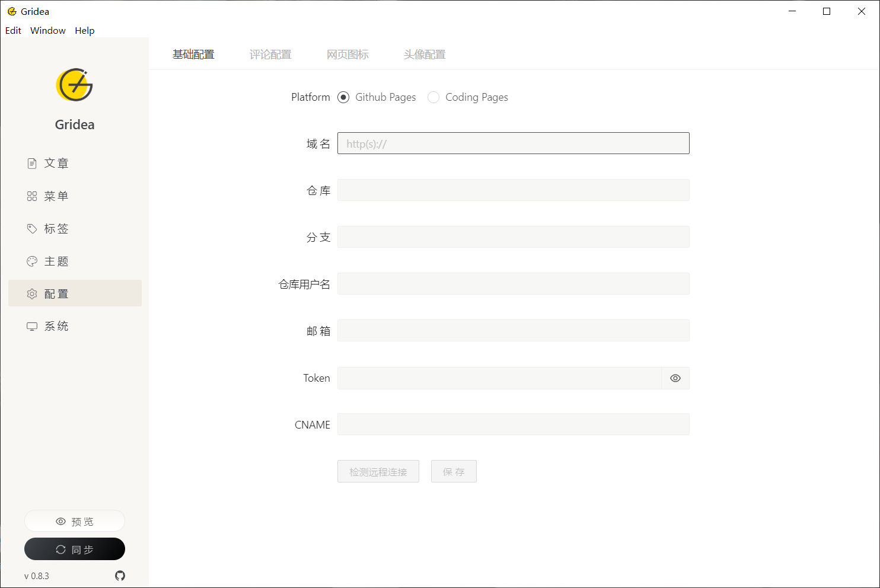The image size is (880, 588).
Task: Switch to the 头像配置 tab
Action: (424, 54)
